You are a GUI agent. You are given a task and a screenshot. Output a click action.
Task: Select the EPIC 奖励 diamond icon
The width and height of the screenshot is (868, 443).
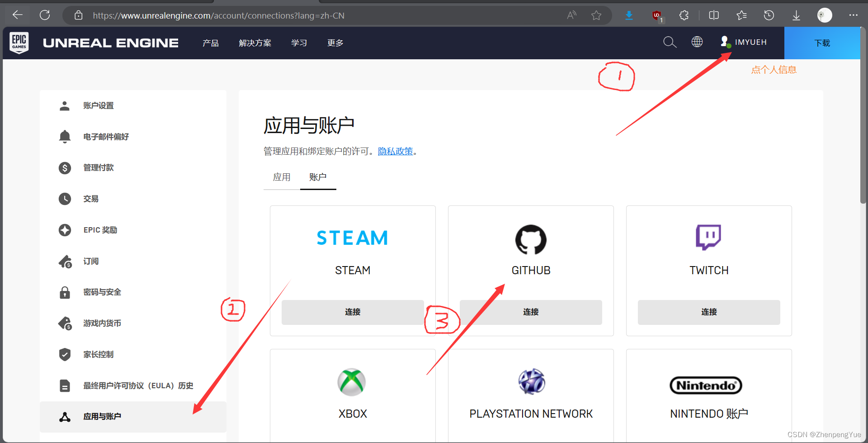[65, 230]
